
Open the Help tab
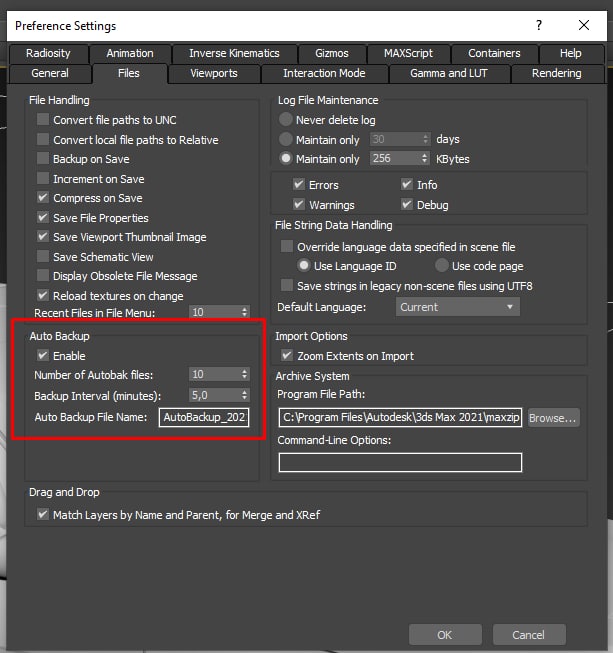point(571,53)
